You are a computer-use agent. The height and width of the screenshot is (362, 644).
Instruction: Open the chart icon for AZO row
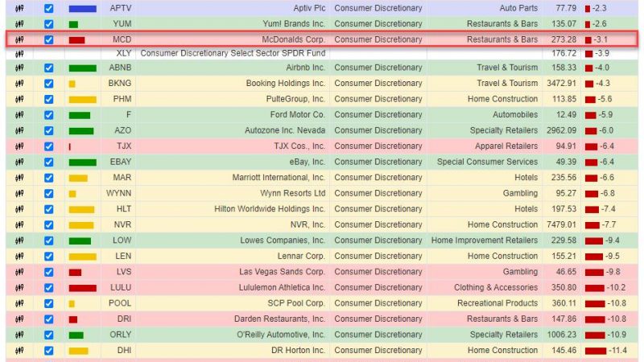pos(19,130)
